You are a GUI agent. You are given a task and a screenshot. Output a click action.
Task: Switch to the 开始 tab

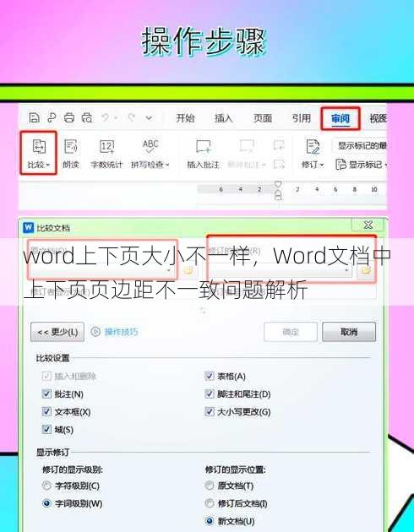tap(185, 118)
